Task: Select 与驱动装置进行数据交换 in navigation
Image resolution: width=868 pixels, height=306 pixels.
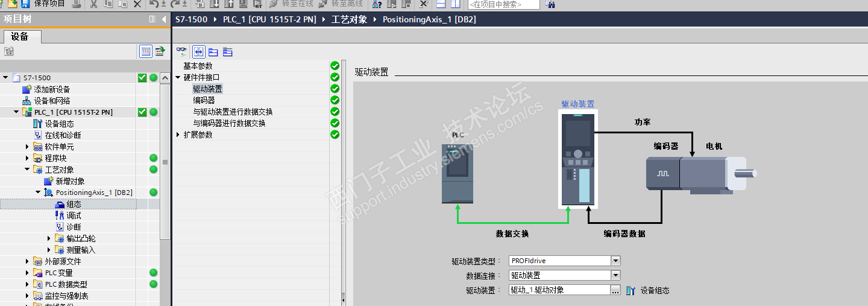Action: coord(233,112)
